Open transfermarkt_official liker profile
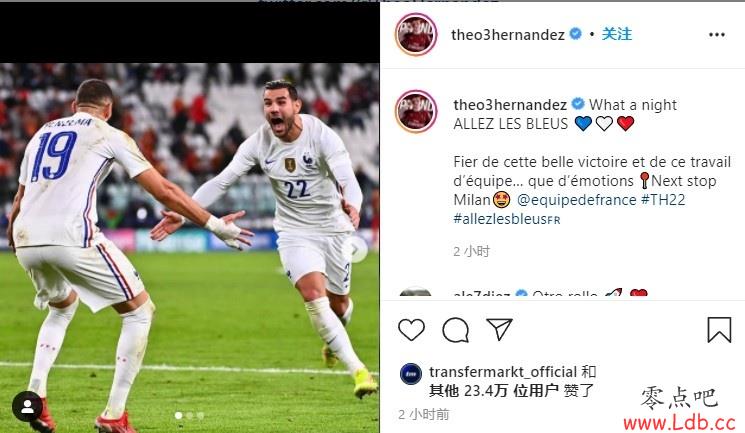Viewport: 745px width, 433px height. pyautogui.click(x=503, y=372)
